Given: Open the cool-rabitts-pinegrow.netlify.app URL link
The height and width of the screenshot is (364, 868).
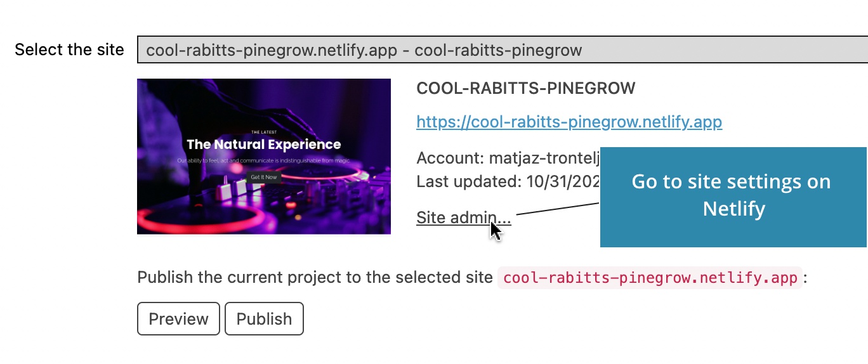Looking at the screenshot, I should coord(569,122).
